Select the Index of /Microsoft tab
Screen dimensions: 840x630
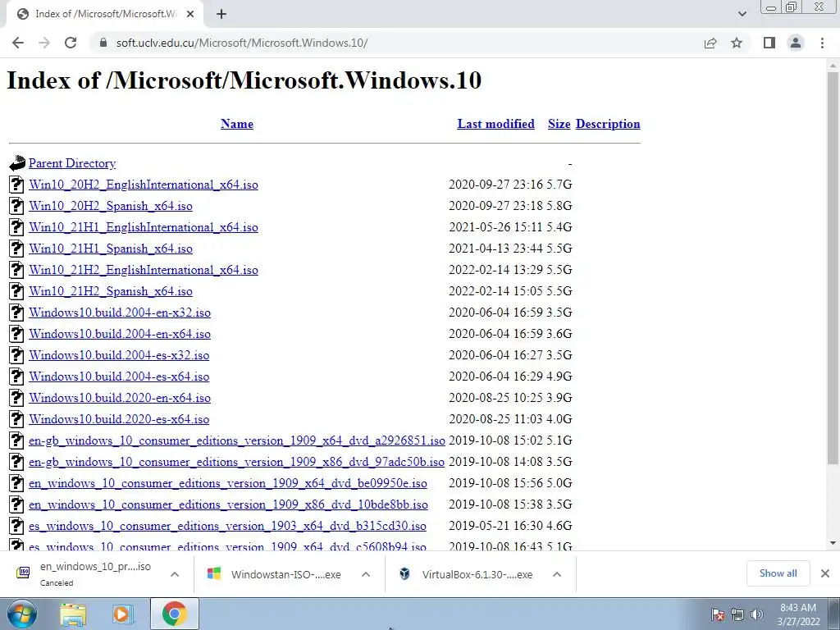pyautogui.click(x=105, y=15)
